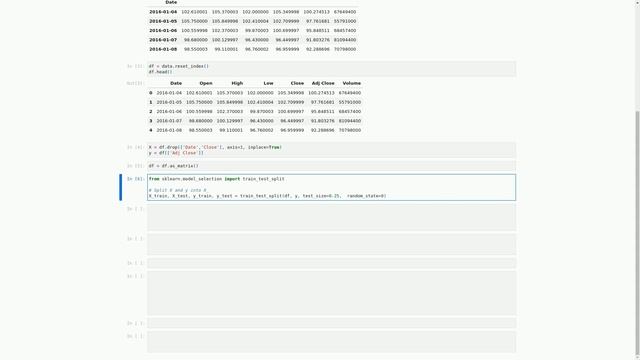Click the Open column header
640x360 pixels.
[206, 83]
